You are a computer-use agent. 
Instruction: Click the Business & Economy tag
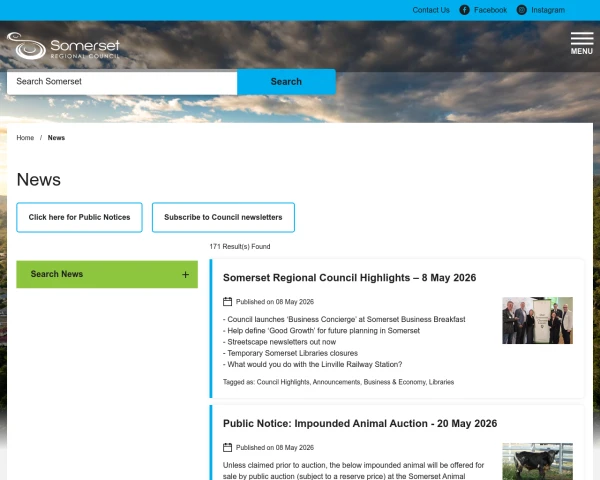click(x=395, y=382)
